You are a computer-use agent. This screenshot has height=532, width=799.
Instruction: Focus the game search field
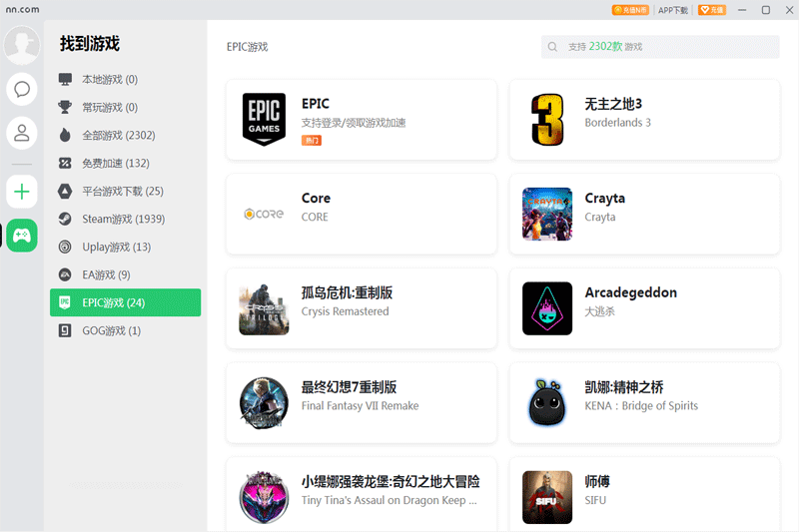[x=660, y=47]
